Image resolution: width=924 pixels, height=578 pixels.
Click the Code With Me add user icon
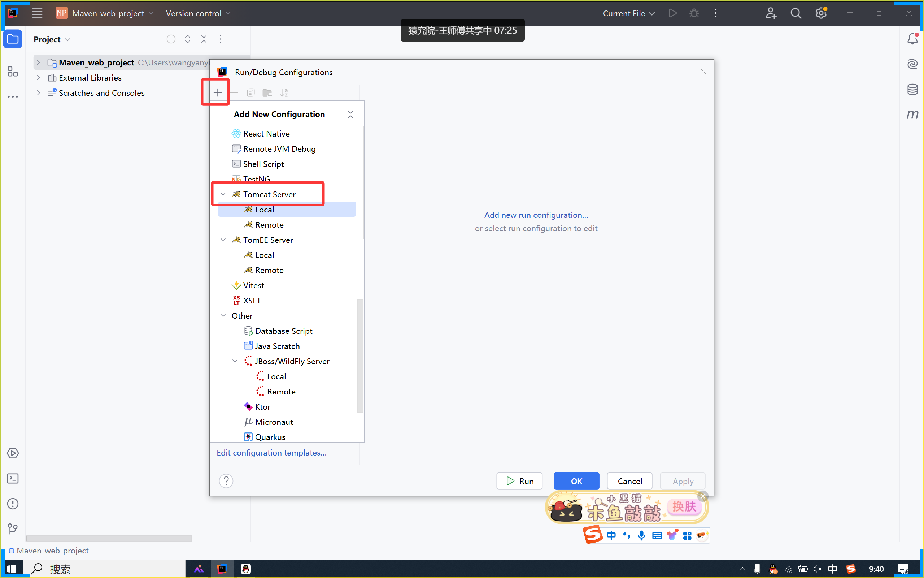pos(771,13)
